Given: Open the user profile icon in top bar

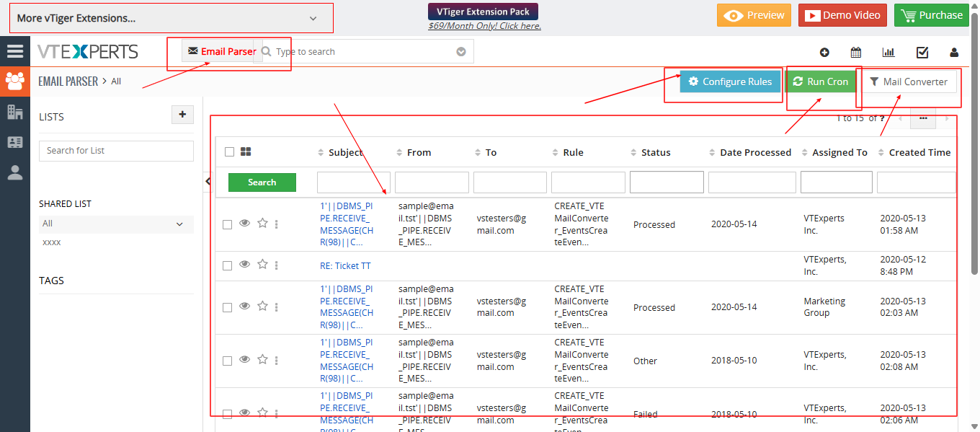Looking at the screenshot, I should (954, 52).
